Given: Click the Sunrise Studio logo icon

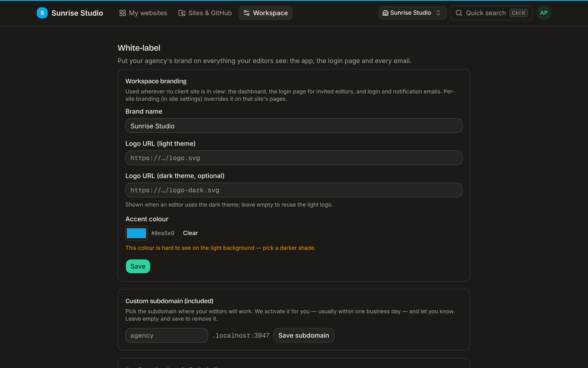Looking at the screenshot, I should pyautogui.click(x=42, y=13).
